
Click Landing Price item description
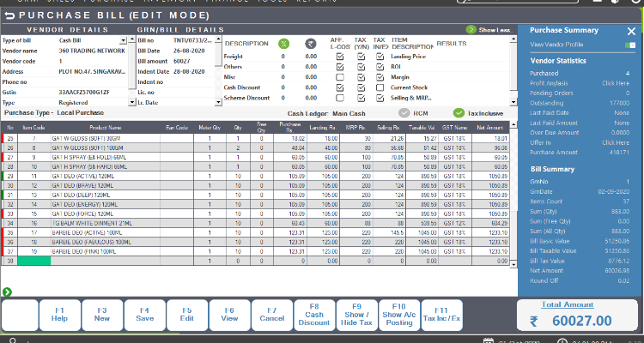click(x=408, y=57)
